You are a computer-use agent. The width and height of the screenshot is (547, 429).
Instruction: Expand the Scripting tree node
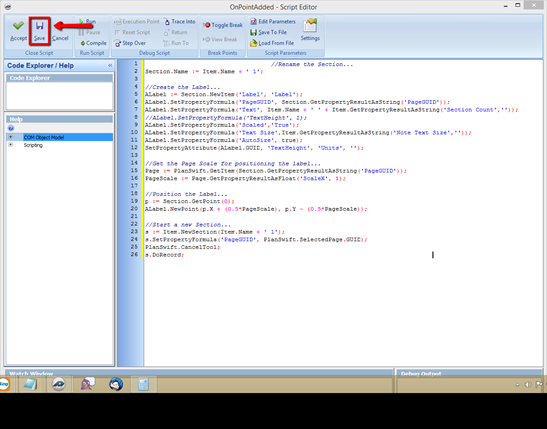pyautogui.click(x=10, y=144)
